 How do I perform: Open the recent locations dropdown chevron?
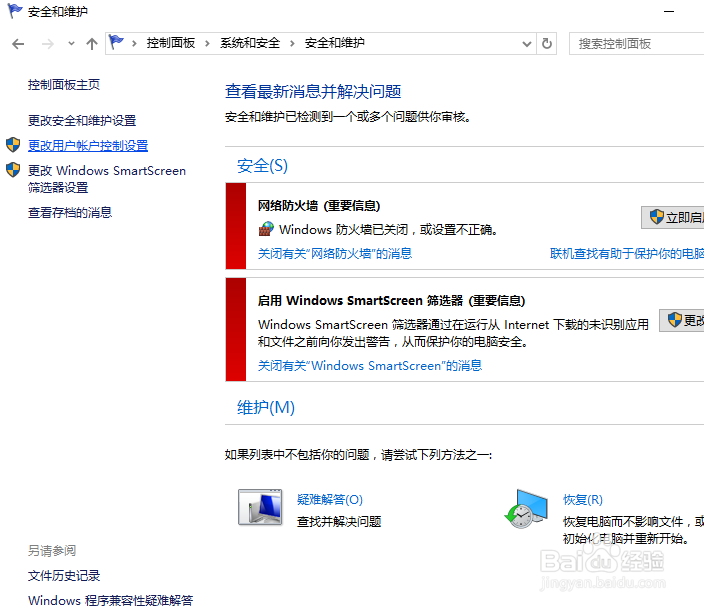(71, 44)
